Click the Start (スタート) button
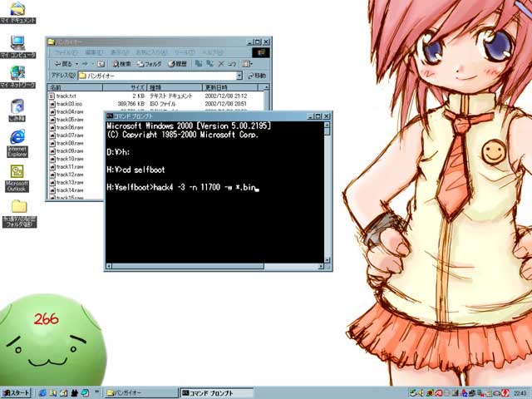This screenshot has width=532, height=399. 17,392
